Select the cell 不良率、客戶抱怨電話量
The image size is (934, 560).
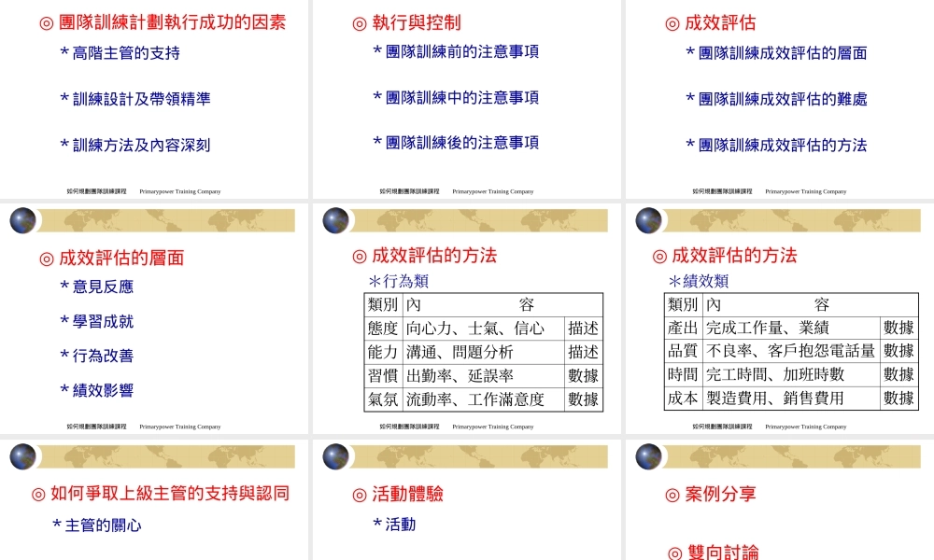pos(791,351)
